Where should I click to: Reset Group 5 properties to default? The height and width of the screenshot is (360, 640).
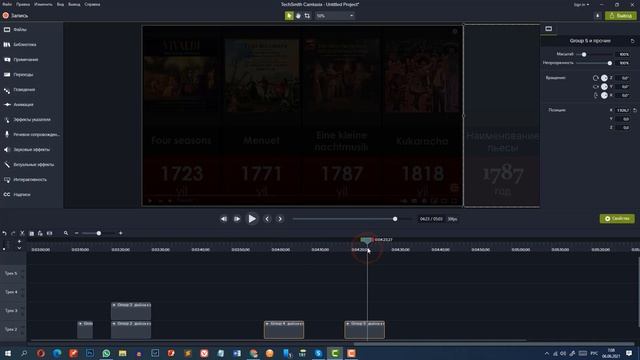click(x=632, y=41)
